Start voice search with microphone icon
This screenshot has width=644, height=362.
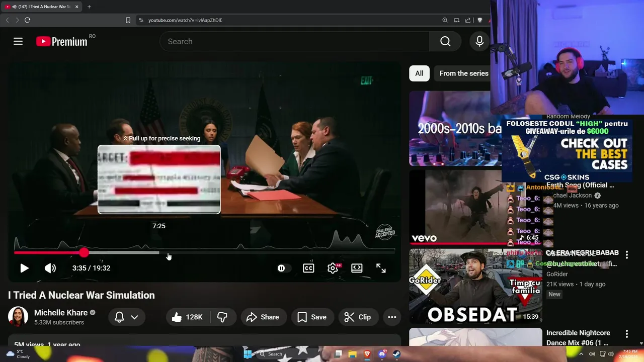pyautogui.click(x=479, y=41)
